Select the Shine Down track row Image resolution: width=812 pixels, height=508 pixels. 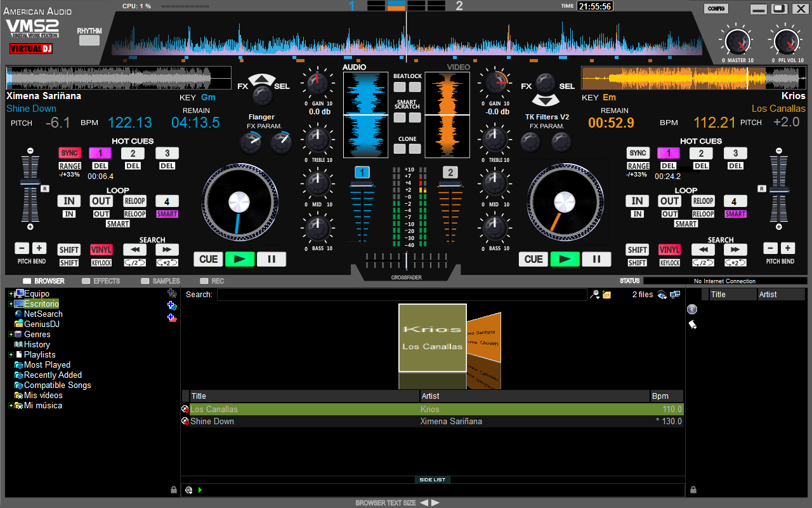(432, 421)
